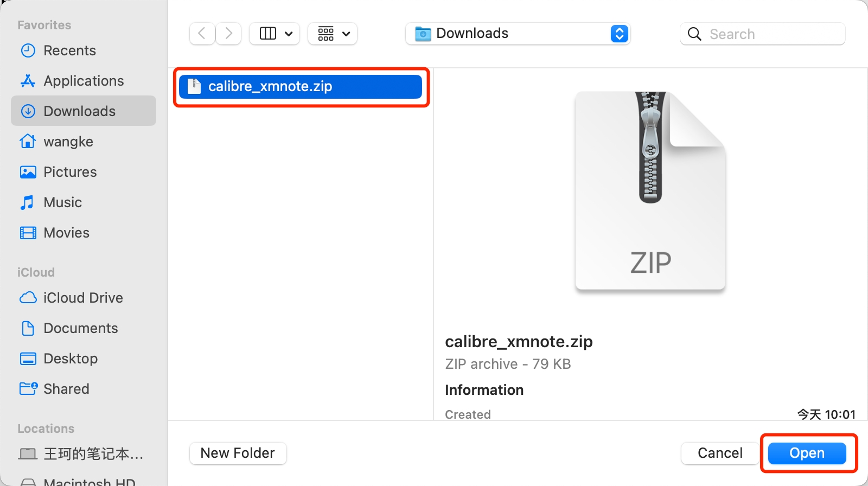Open Recents in the sidebar
Image resolution: width=868 pixels, height=486 pixels.
click(x=69, y=50)
